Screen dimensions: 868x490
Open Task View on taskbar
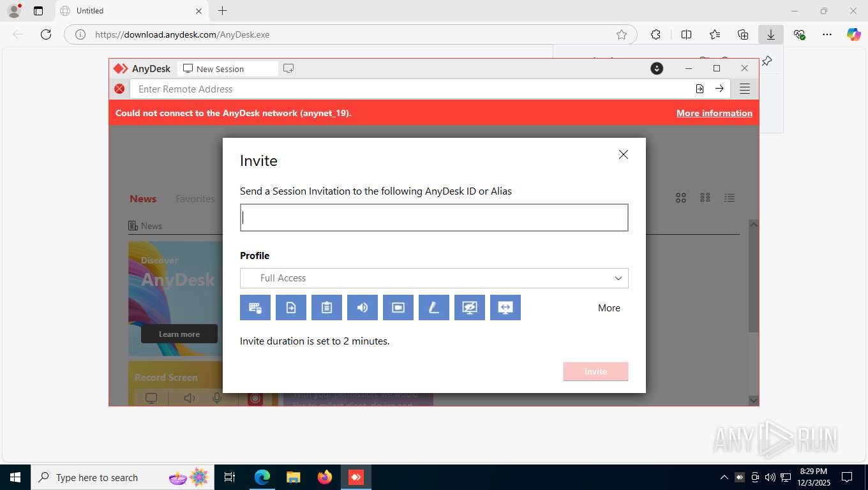click(x=230, y=477)
